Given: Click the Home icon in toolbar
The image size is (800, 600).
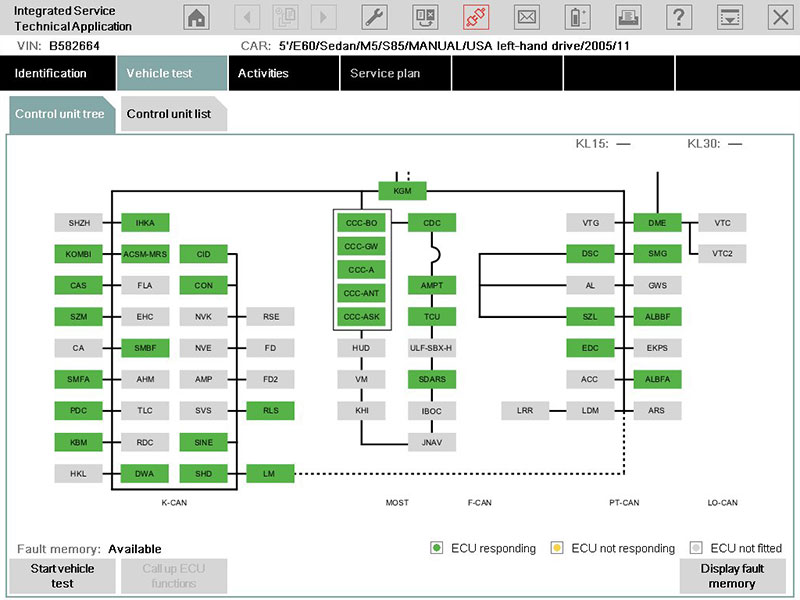Looking at the screenshot, I should tap(197, 17).
